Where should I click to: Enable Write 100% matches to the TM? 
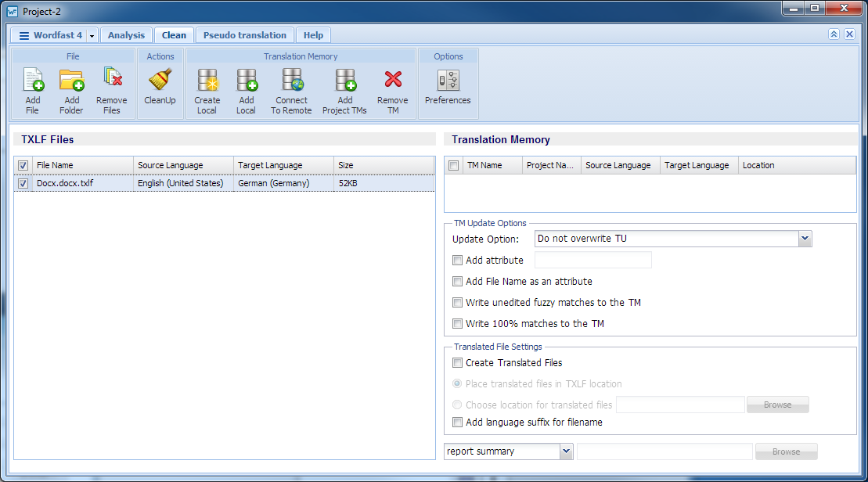[457, 323]
